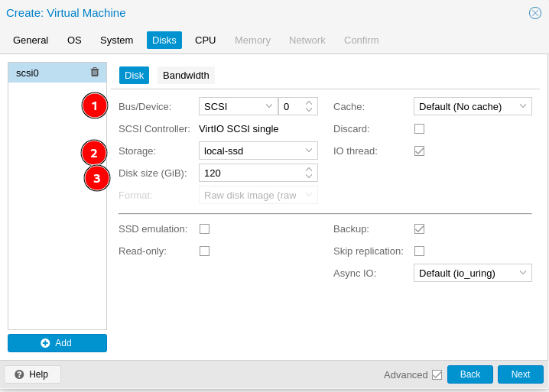
Task: Enable the Discard checkbox
Action: click(419, 128)
